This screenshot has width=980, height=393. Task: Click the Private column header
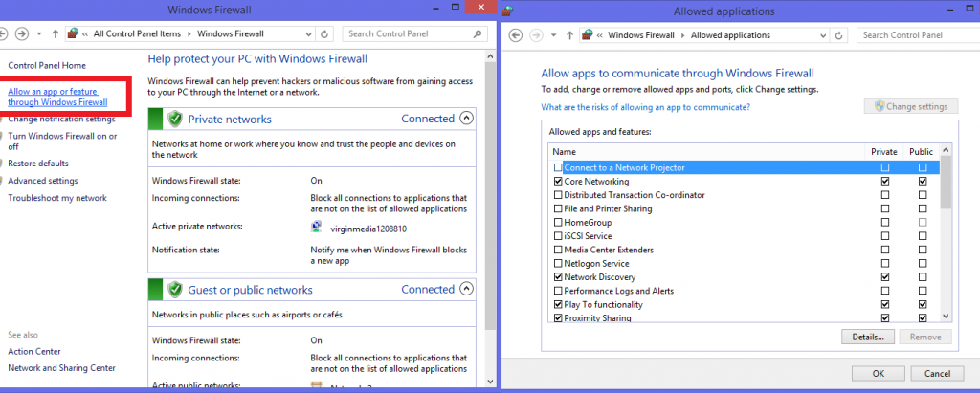pos(884,151)
